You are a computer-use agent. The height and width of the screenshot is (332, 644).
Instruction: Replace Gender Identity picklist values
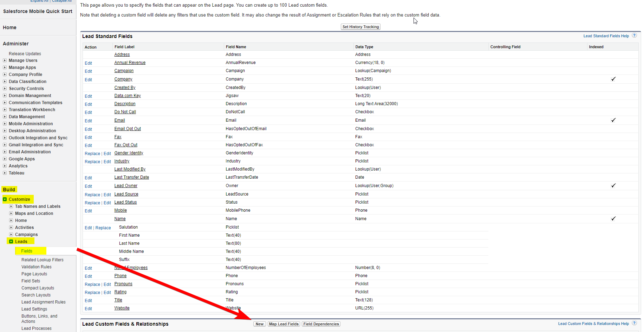92,154
